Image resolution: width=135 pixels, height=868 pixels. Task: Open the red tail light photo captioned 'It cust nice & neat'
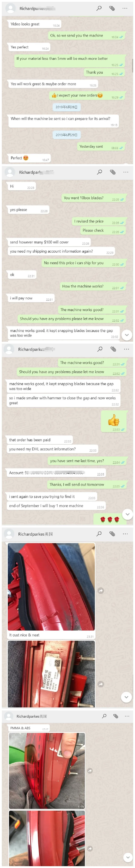[x=51, y=586]
